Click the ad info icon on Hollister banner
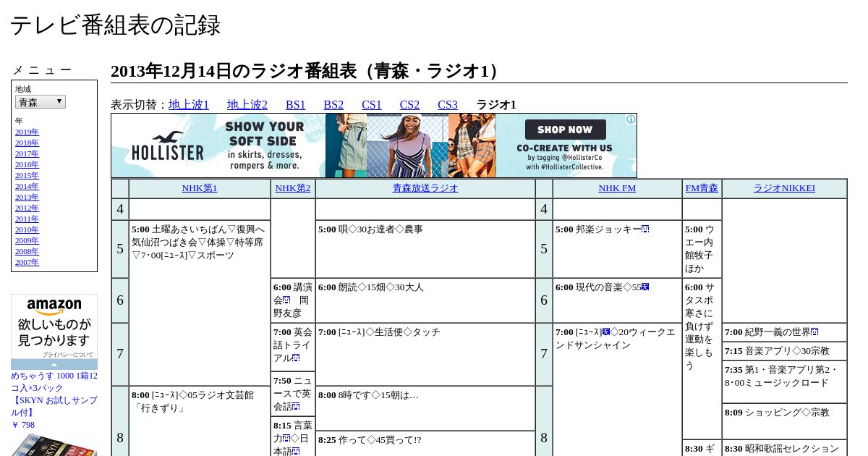The height and width of the screenshot is (456, 868). point(631,119)
